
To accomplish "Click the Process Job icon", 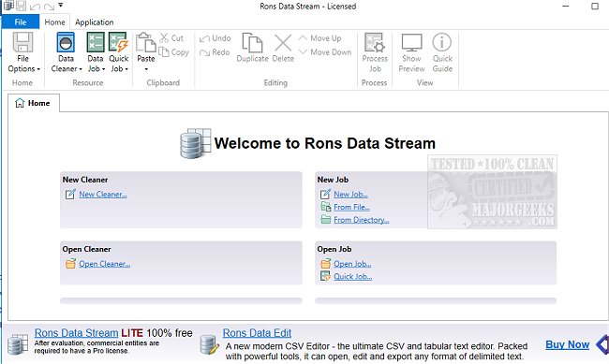I will [375, 42].
